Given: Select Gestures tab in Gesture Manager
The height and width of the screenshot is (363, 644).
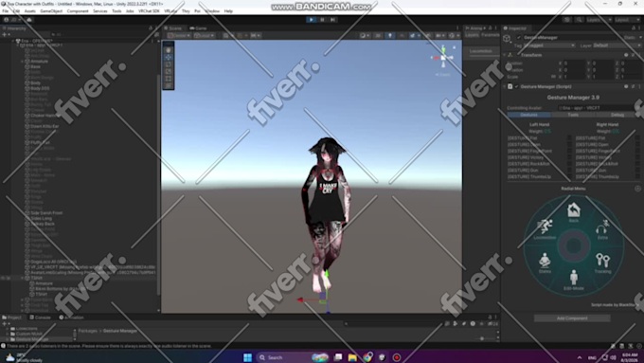Looking at the screenshot, I should coord(528,115).
